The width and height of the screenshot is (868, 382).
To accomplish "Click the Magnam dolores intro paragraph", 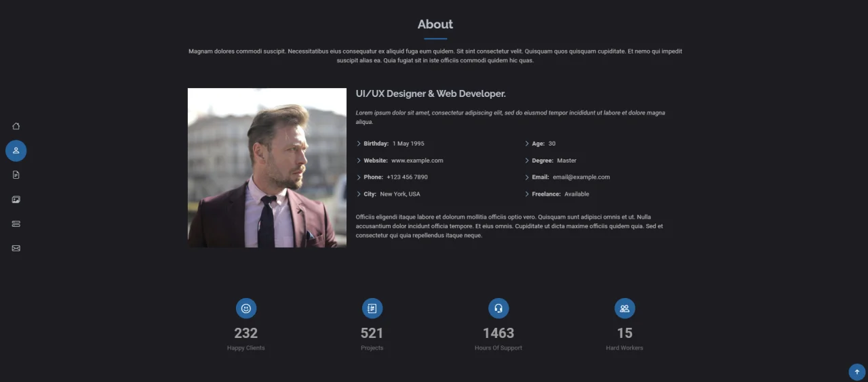I will (x=435, y=56).
